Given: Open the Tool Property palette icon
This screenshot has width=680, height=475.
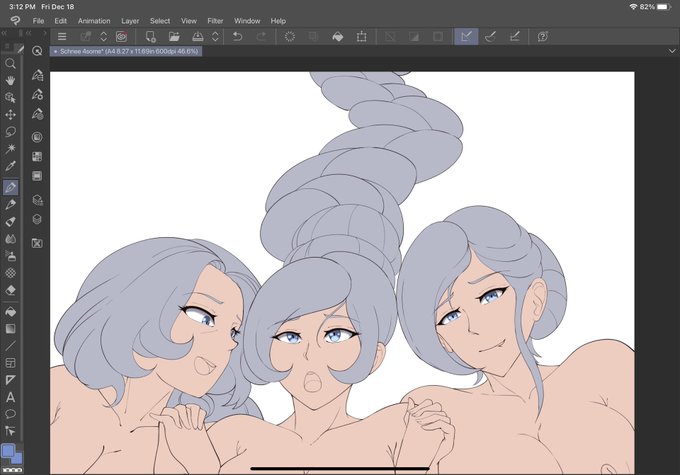Looking at the screenshot, I should tap(37, 95).
